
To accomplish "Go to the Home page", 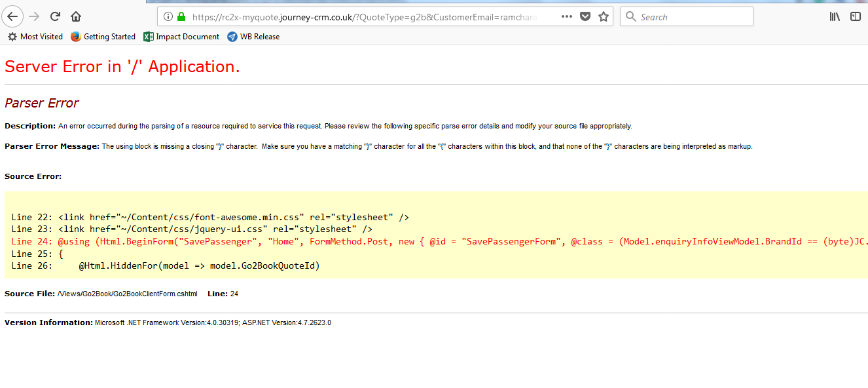I will (x=76, y=16).
